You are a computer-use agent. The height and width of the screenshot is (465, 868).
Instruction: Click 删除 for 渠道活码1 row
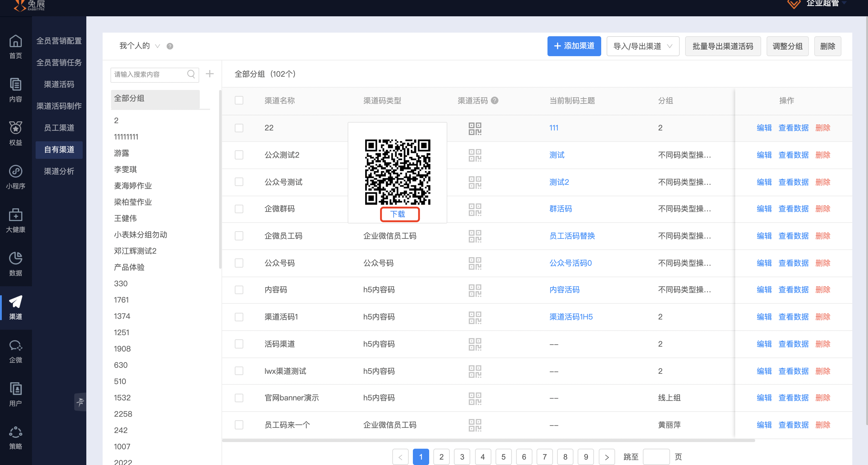point(823,317)
